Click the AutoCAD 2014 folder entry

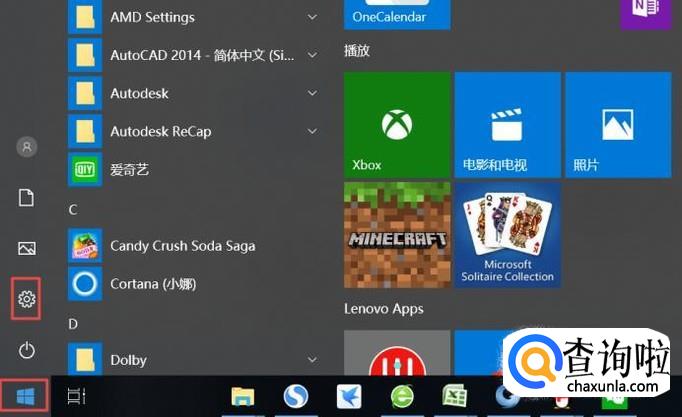(194, 55)
